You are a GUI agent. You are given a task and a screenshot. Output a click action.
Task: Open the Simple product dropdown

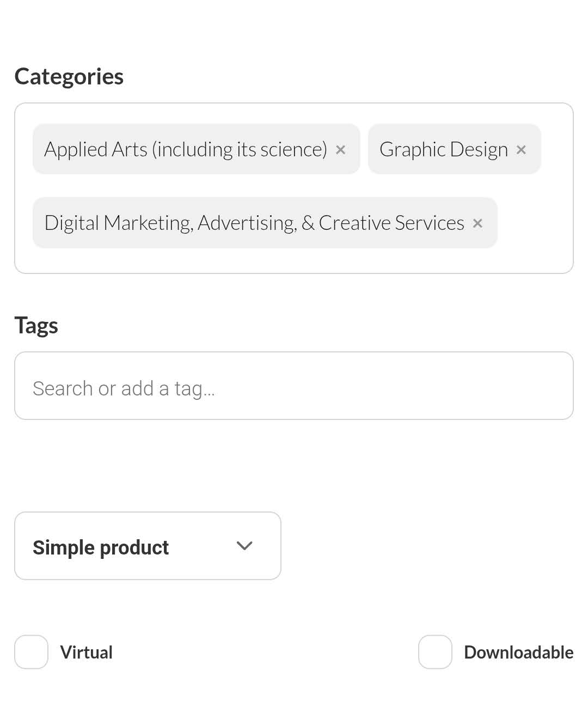tap(148, 546)
